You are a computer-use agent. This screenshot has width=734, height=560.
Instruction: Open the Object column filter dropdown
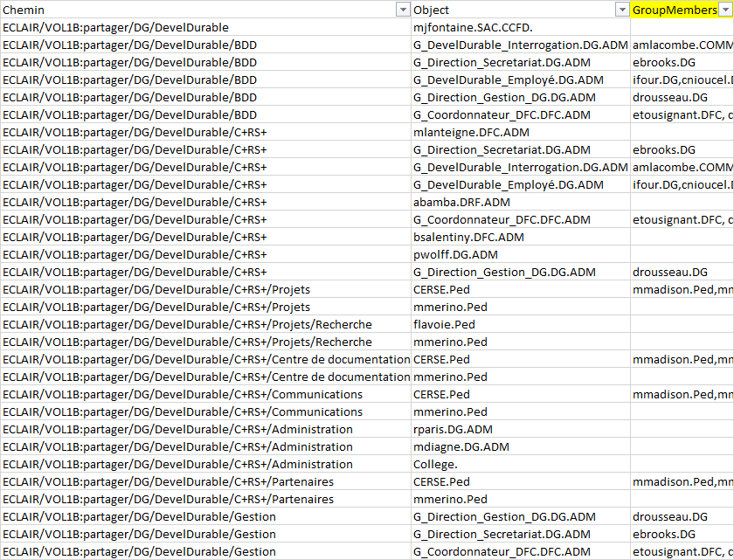(622, 10)
